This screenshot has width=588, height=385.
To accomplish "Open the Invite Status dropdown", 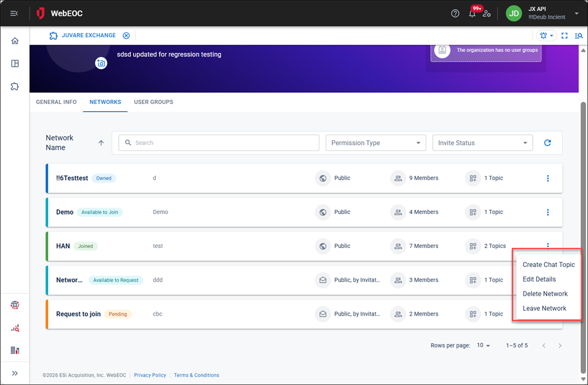I will click(x=483, y=143).
